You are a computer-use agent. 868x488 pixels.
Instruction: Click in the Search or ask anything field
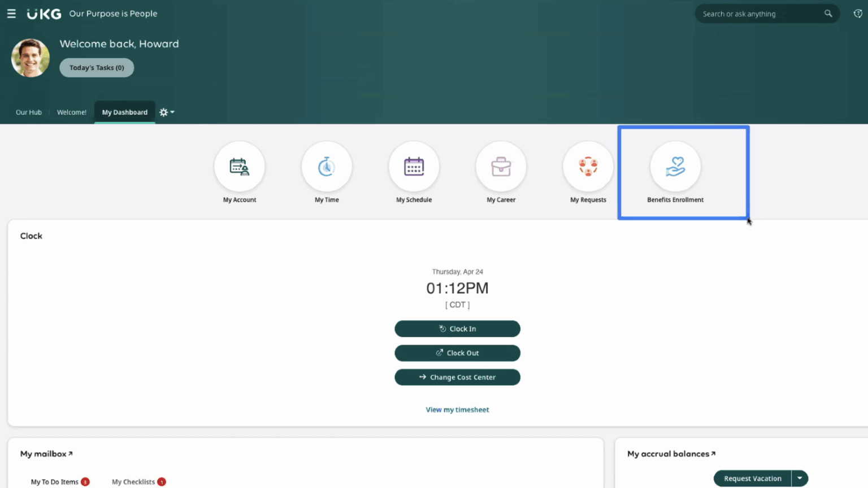(x=757, y=14)
